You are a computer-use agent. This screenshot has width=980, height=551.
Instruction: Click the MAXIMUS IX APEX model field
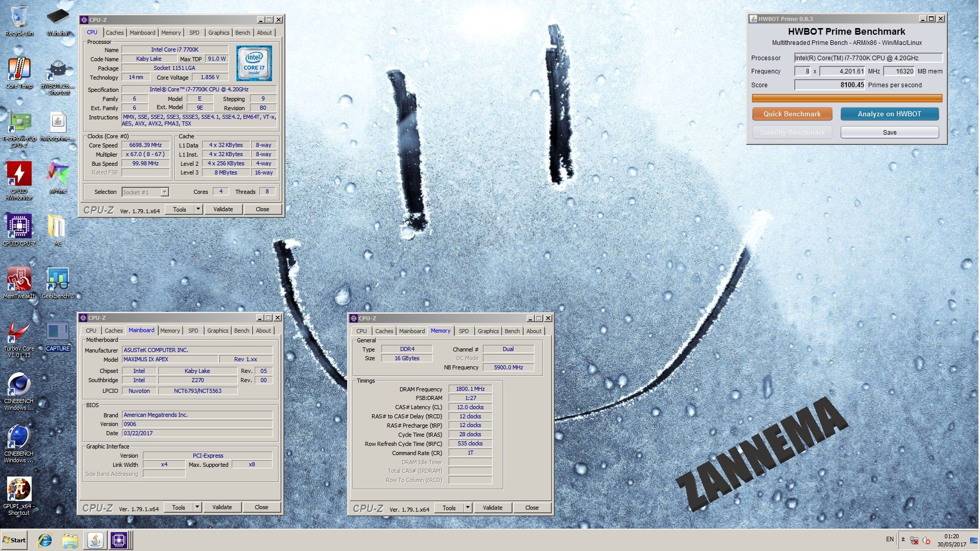(x=170, y=359)
